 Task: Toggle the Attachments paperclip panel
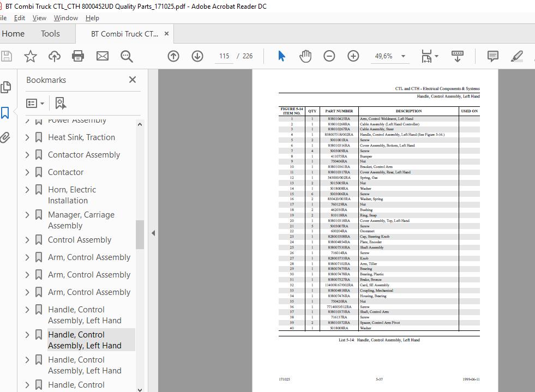tap(5, 137)
